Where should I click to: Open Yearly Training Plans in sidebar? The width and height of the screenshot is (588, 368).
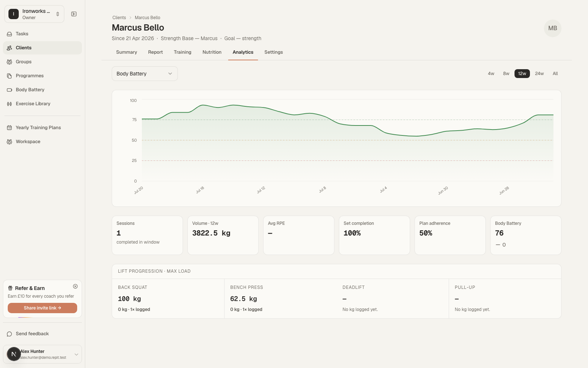point(43,128)
